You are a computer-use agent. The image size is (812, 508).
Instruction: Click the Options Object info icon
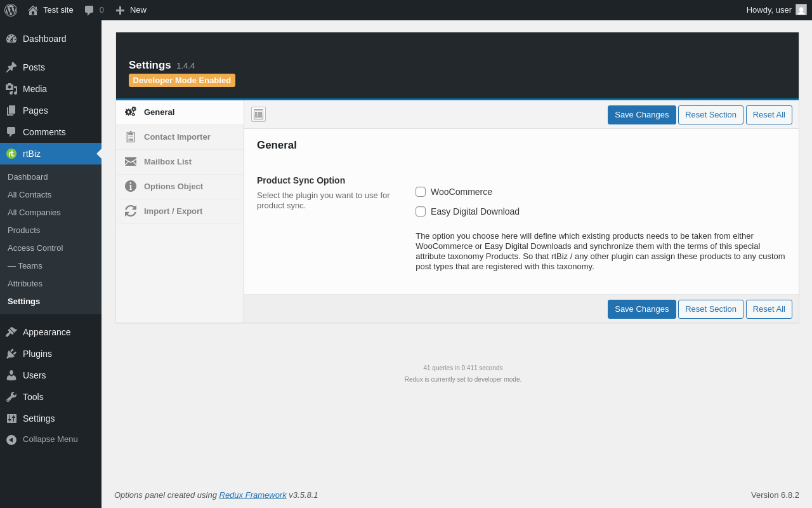coord(131,186)
